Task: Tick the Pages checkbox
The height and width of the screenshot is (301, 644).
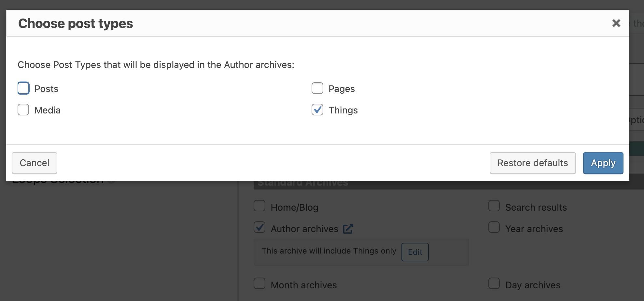Action: [x=317, y=88]
